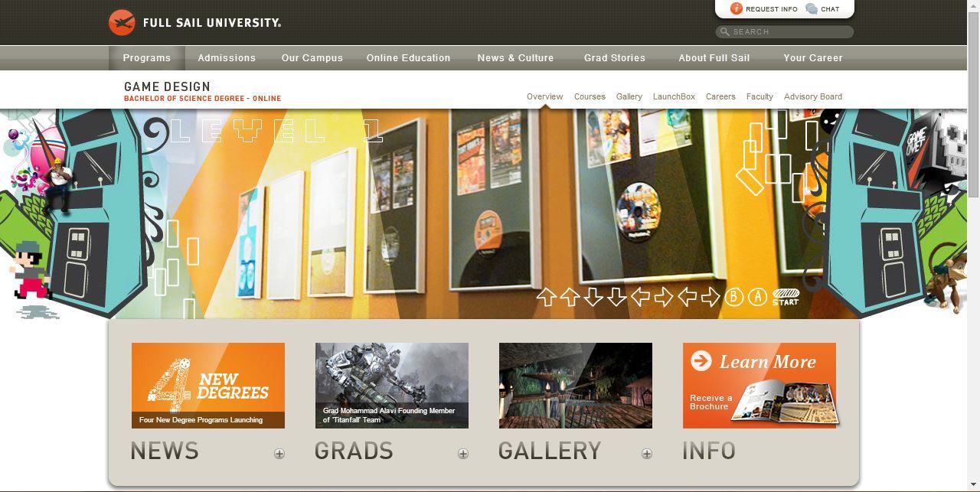The width and height of the screenshot is (980, 492).
Task: Click the GRADS heading
Action: click(354, 451)
